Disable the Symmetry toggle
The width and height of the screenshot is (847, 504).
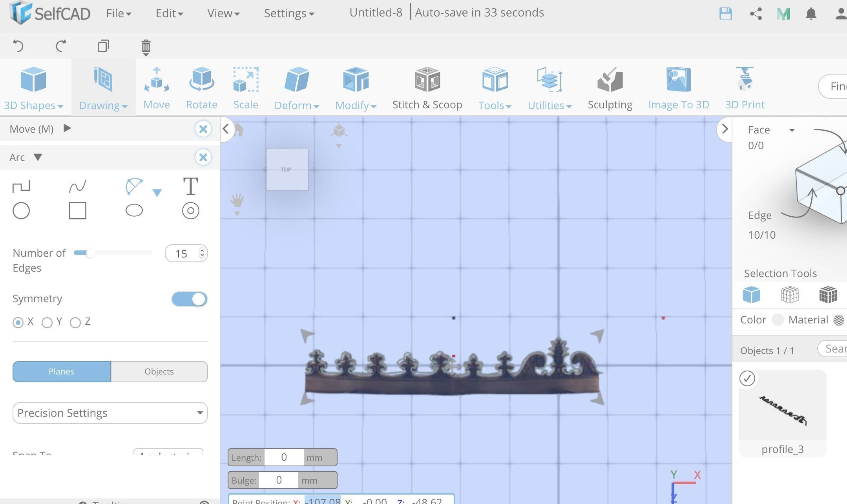click(x=189, y=299)
